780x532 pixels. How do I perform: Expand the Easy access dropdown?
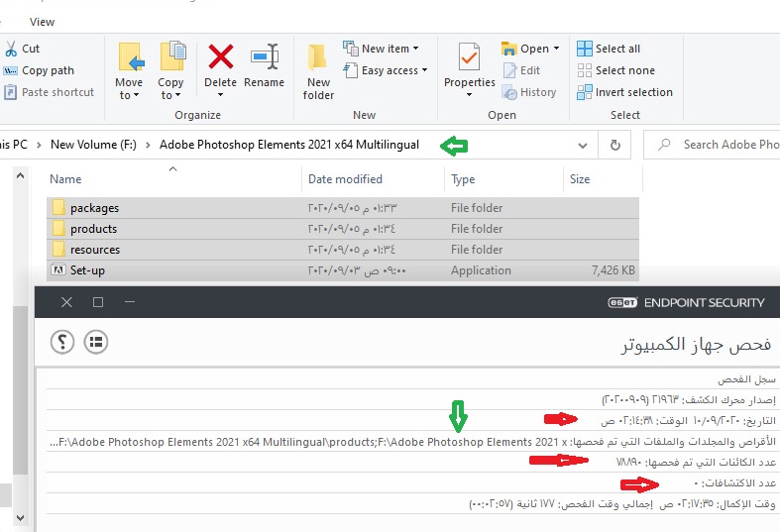click(387, 70)
